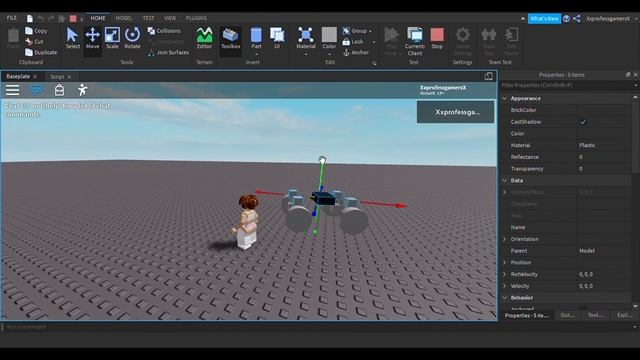This screenshot has height=360, width=640.
Task: Duplicate the selected object
Action: point(41,52)
